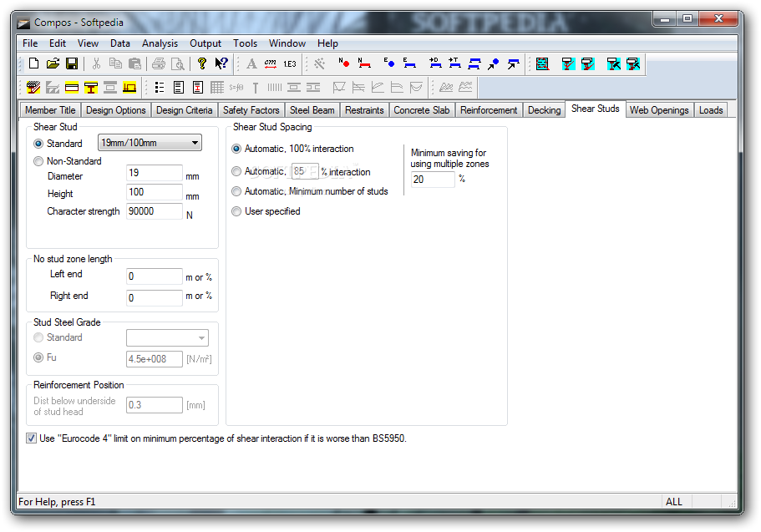Open the Tools menu
Screen dimensions: 761x532
coord(245,43)
